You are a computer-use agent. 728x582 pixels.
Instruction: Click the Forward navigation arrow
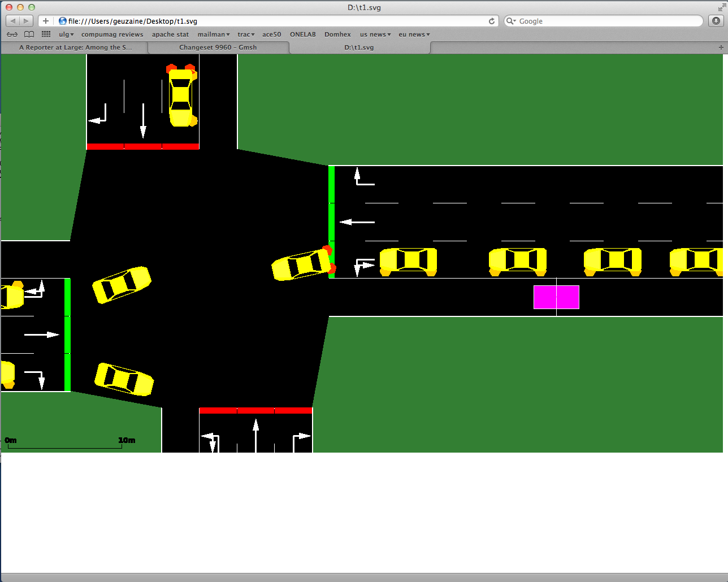click(x=26, y=21)
